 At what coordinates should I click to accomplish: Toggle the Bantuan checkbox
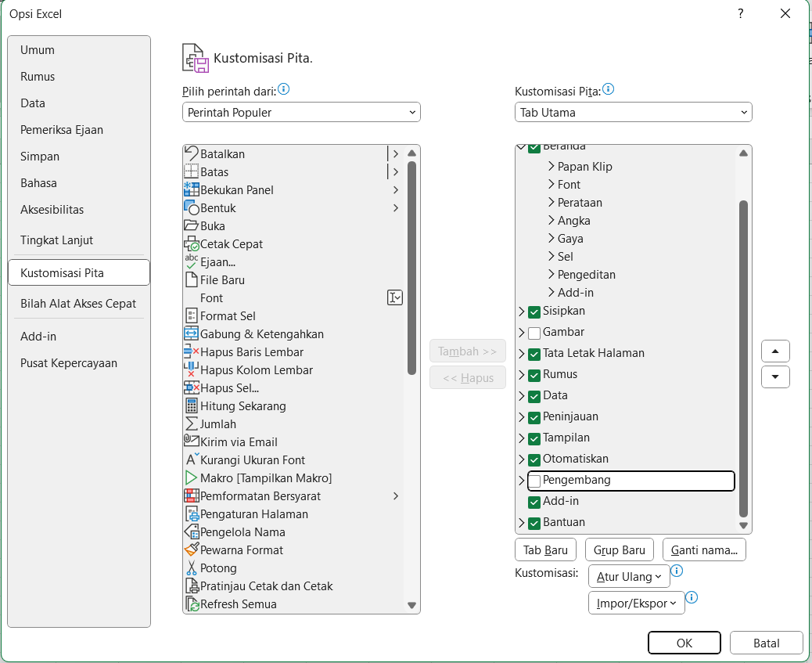pyautogui.click(x=534, y=524)
